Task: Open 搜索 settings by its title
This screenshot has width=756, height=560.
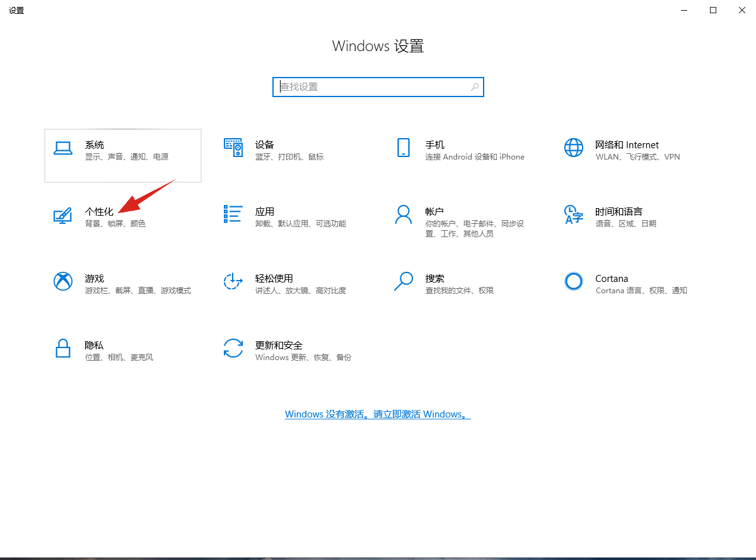Action: click(x=435, y=279)
